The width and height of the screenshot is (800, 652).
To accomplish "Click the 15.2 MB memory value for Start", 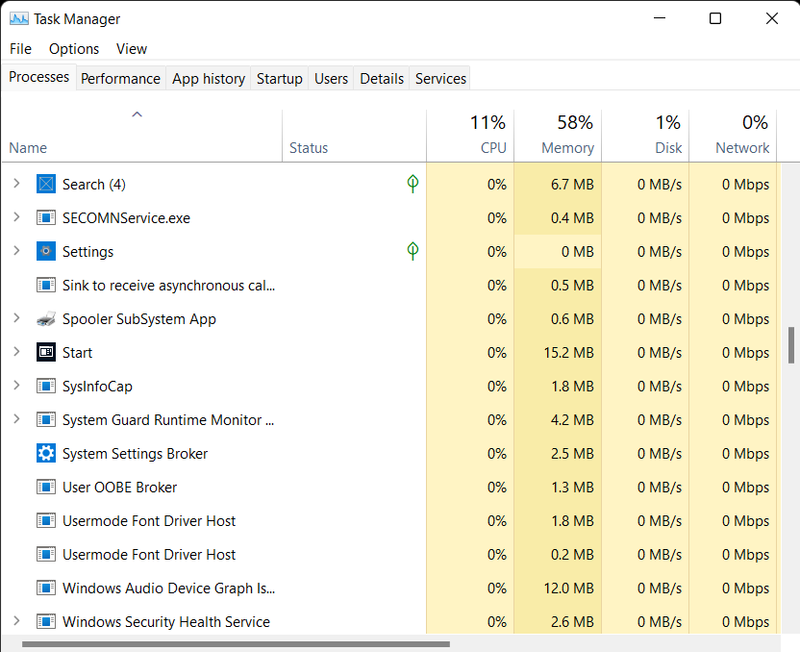I will tap(569, 353).
